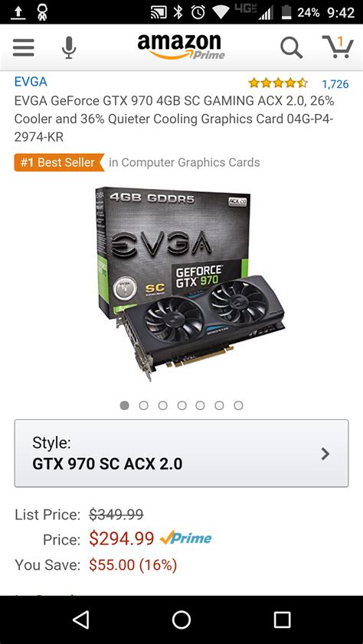Open search with the magnifying glass

292,47
